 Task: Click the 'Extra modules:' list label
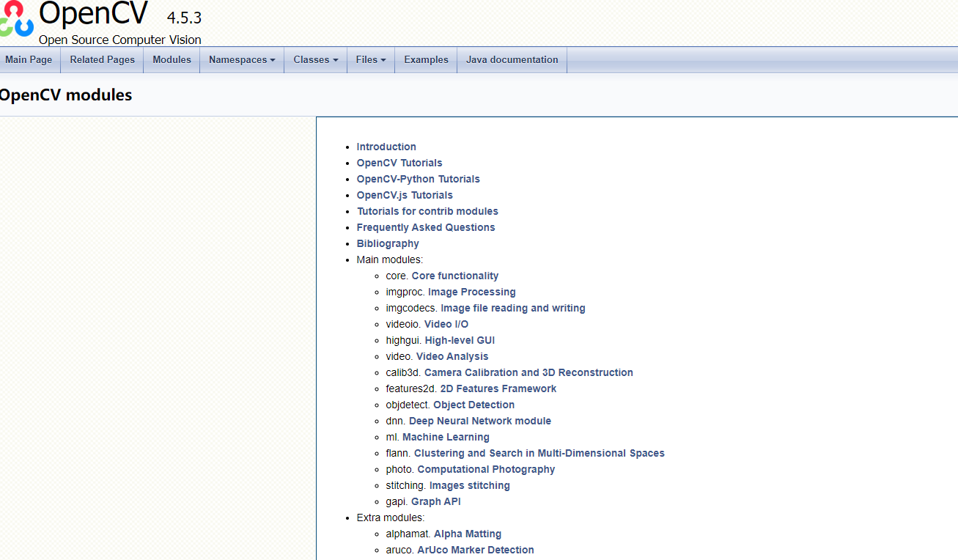tap(391, 517)
